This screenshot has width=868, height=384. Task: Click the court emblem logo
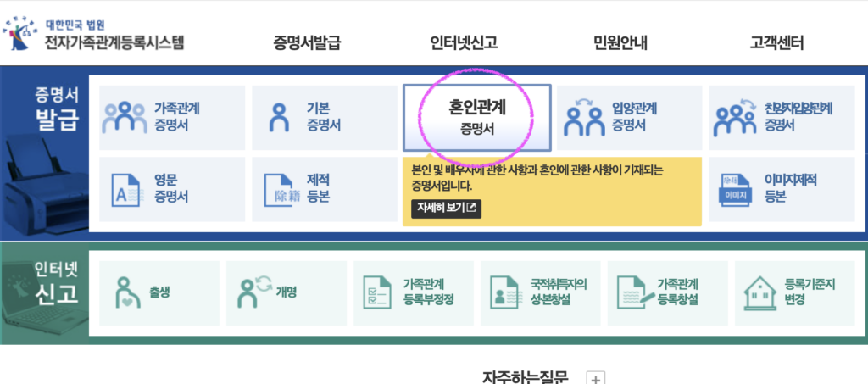tap(21, 34)
